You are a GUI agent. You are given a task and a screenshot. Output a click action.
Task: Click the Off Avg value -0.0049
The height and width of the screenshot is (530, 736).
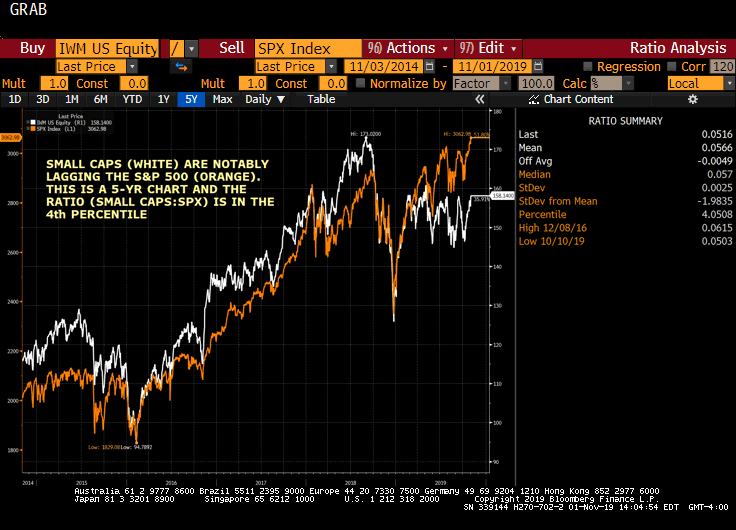(714, 161)
